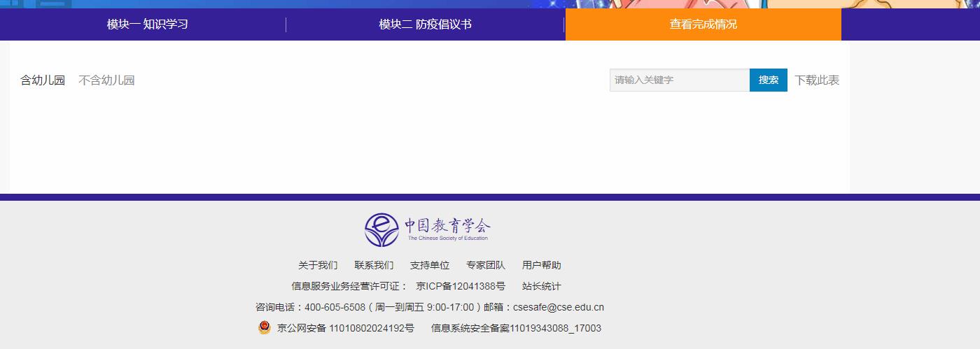Click the csesafe@cse.edu.cn email address
This screenshot has width=980, height=349.
559,307
